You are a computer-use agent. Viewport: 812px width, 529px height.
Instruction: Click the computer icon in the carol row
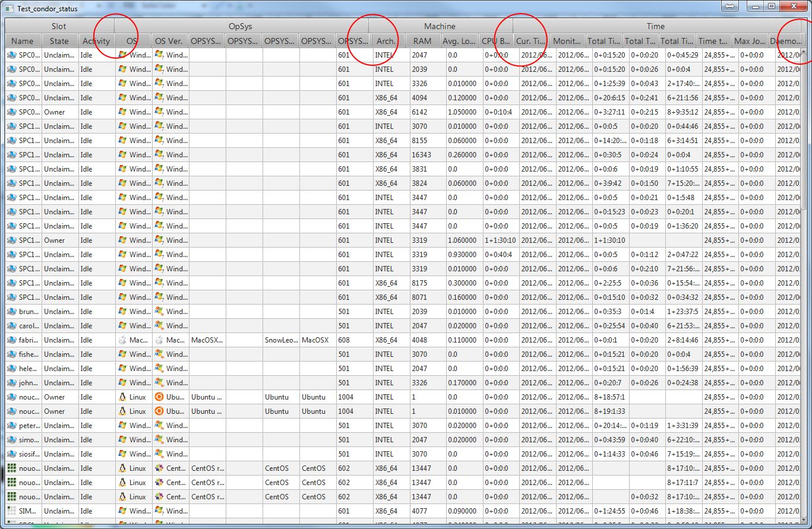(x=11, y=326)
